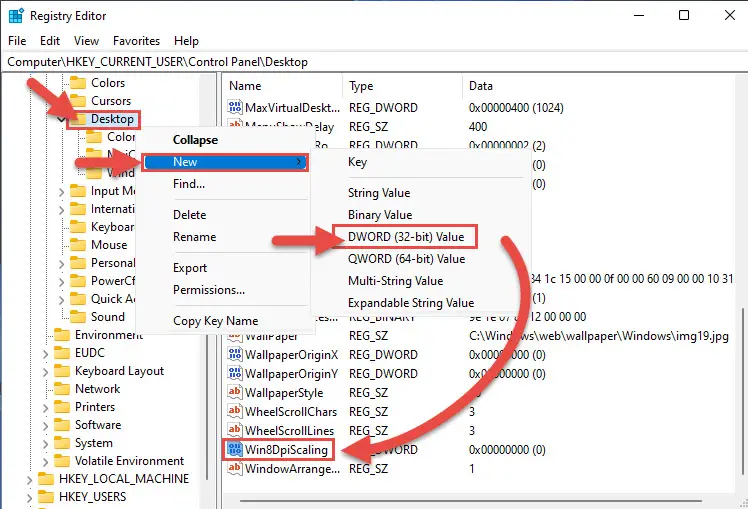Choose Copy Key Name
The width and height of the screenshot is (748, 509).
216,321
